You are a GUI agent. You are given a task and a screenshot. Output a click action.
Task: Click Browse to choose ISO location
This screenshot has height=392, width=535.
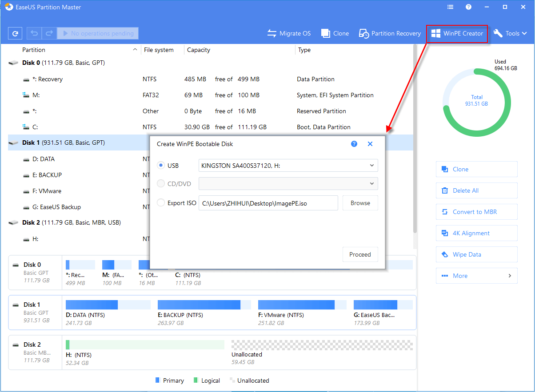360,203
